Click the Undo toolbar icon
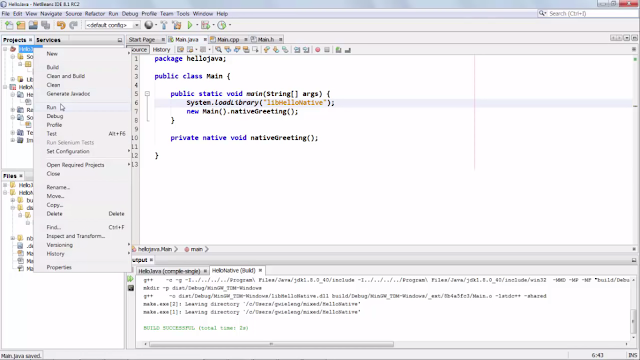The width and height of the screenshot is (640, 360). pos(61,25)
